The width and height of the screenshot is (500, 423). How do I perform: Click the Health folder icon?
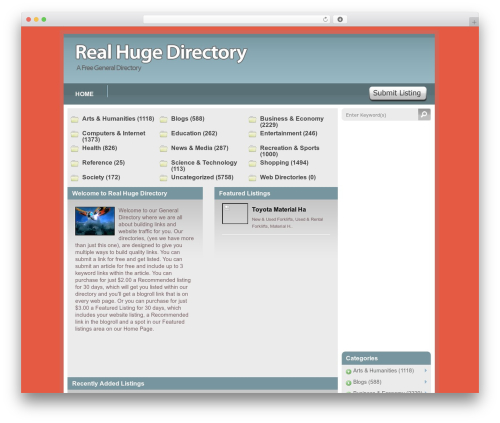(x=75, y=149)
